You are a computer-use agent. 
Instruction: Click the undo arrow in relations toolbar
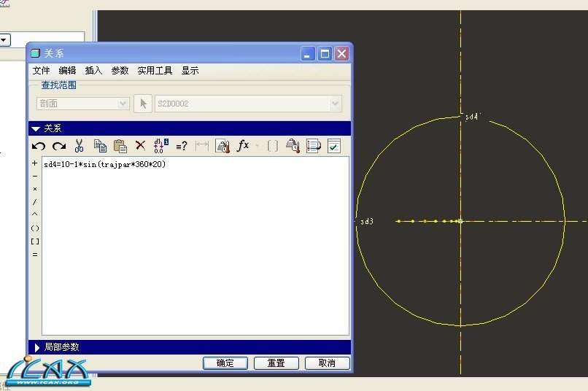coord(39,146)
